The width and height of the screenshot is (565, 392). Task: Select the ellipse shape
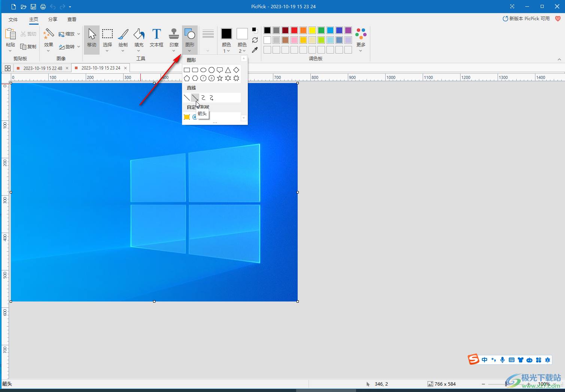pyautogui.click(x=203, y=70)
